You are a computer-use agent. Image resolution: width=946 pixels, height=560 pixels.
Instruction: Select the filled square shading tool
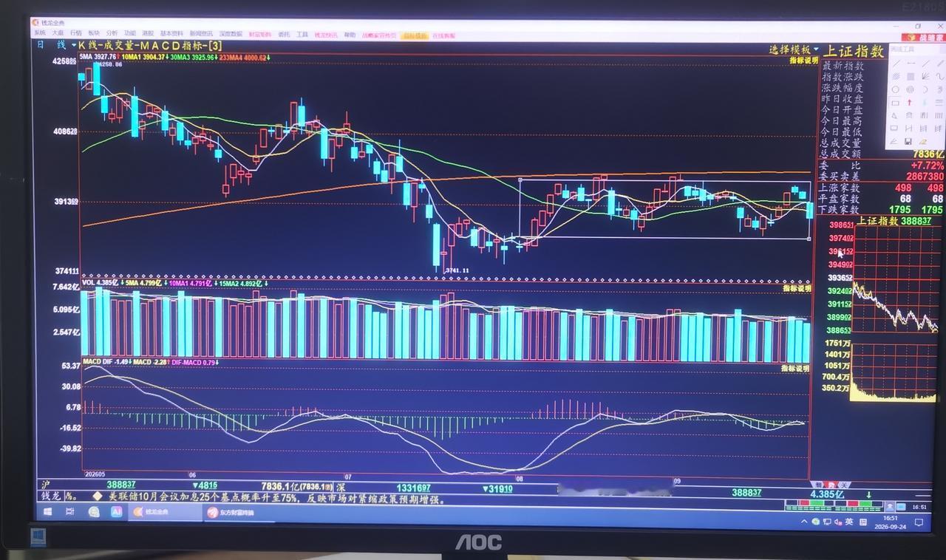click(911, 76)
